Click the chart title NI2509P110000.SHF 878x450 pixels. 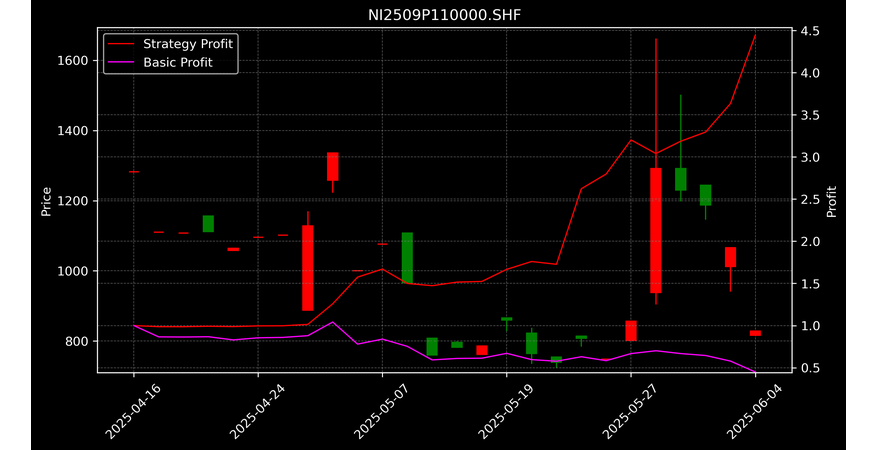click(444, 15)
